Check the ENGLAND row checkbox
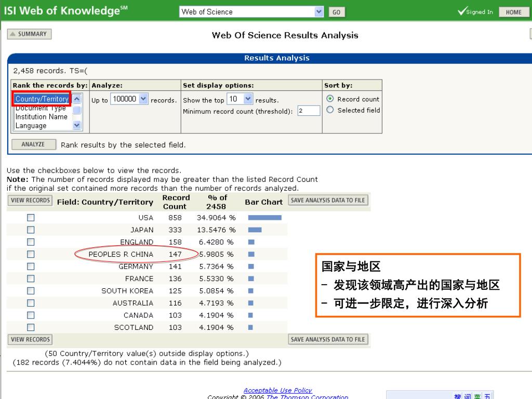Image resolution: width=532 pixels, height=399 pixels. [x=31, y=242]
